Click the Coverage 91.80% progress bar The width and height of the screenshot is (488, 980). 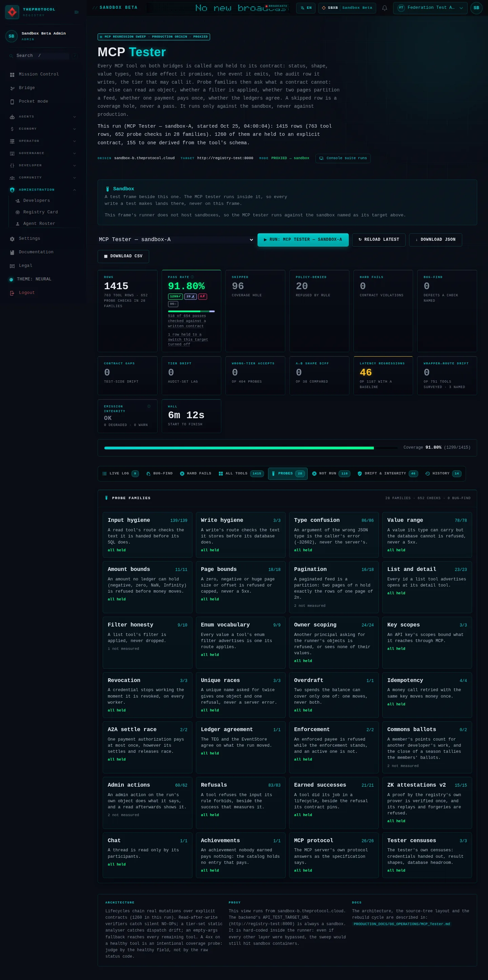(x=251, y=448)
